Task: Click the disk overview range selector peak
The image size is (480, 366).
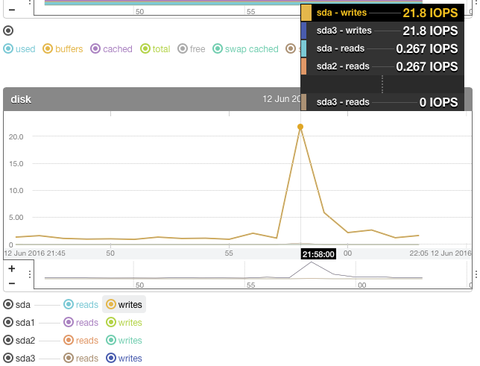Action: click(311, 263)
